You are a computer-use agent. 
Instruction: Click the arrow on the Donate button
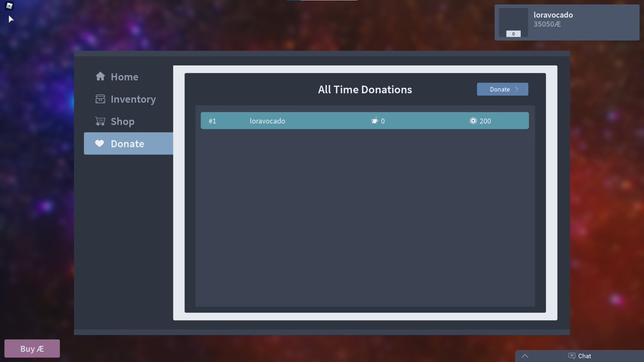point(517,89)
